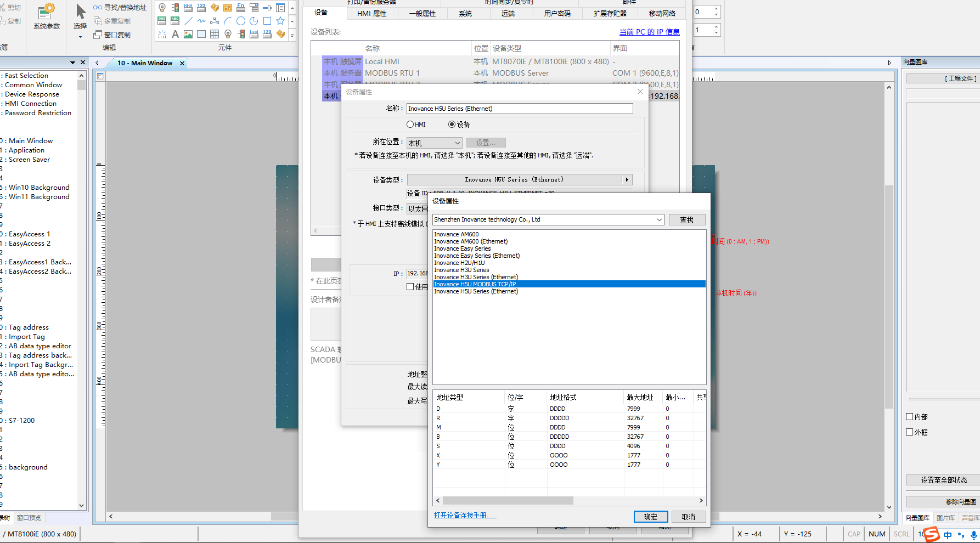Select the Table grid object icon
This screenshot has width=980, height=543.
(x=215, y=34)
